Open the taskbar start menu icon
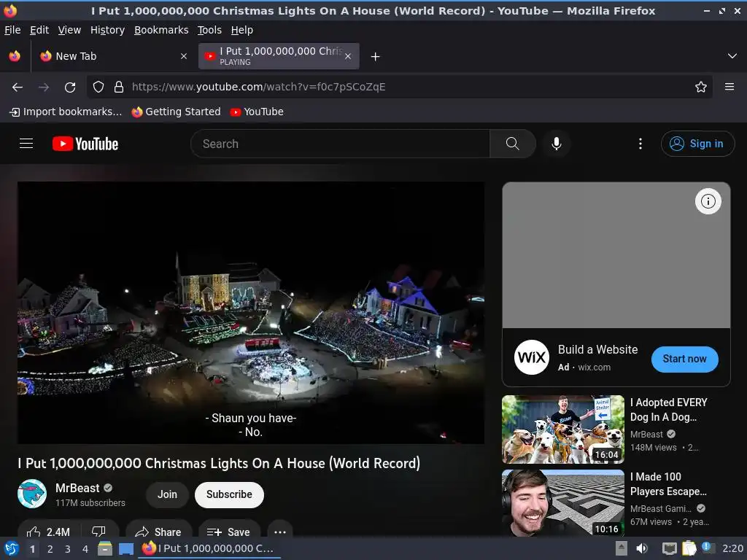The height and width of the screenshot is (560, 747). tap(12, 548)
